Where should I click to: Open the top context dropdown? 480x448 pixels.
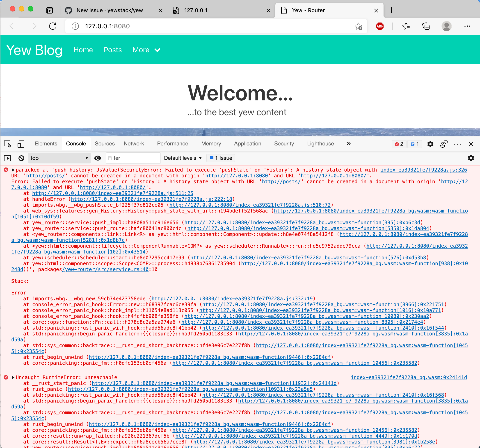coord(59,158)
